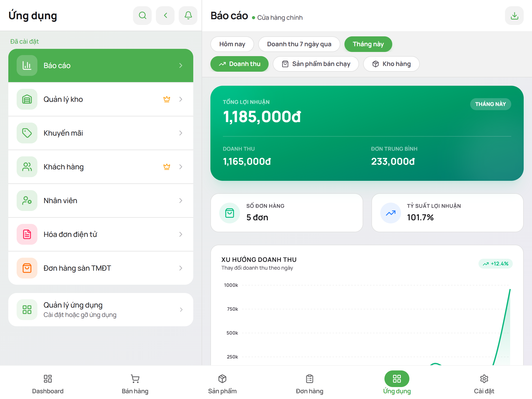Open the Nhân viên app
Image resolution: width=532 pixels, height=399 pixels.
pos(101,201)
